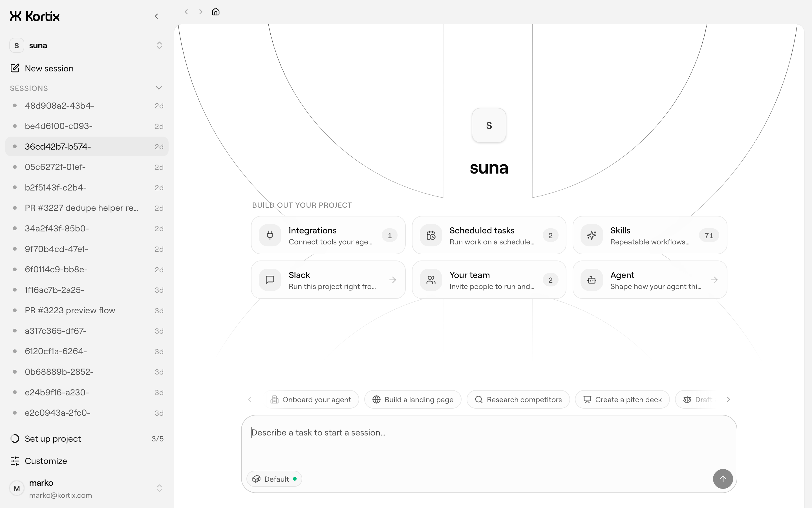Click the marko M avatar

point(17,488)
